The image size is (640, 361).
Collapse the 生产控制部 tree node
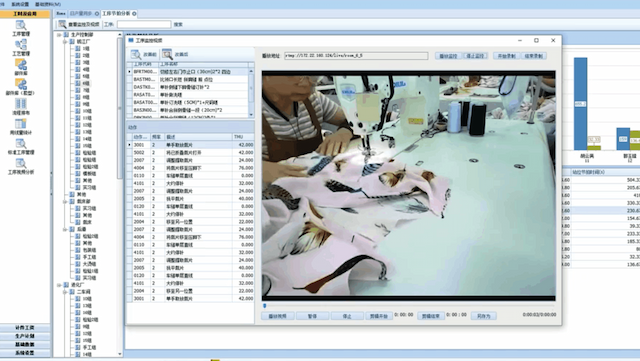pyautogui.click(x=59, y=35)
